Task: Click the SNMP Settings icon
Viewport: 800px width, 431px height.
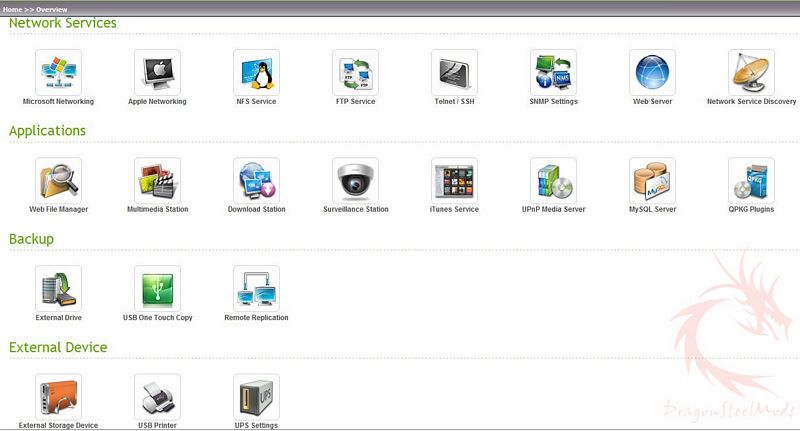Action: point(553,72)
